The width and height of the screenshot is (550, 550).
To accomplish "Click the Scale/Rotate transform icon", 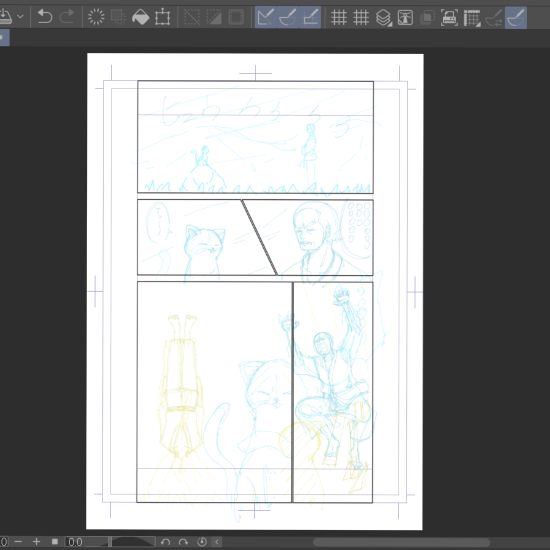I will (162, 17).
